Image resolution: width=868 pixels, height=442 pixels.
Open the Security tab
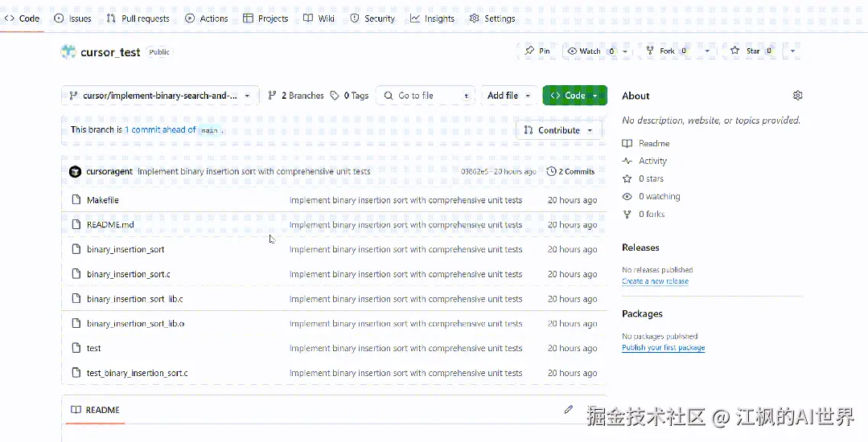point(372,18)
